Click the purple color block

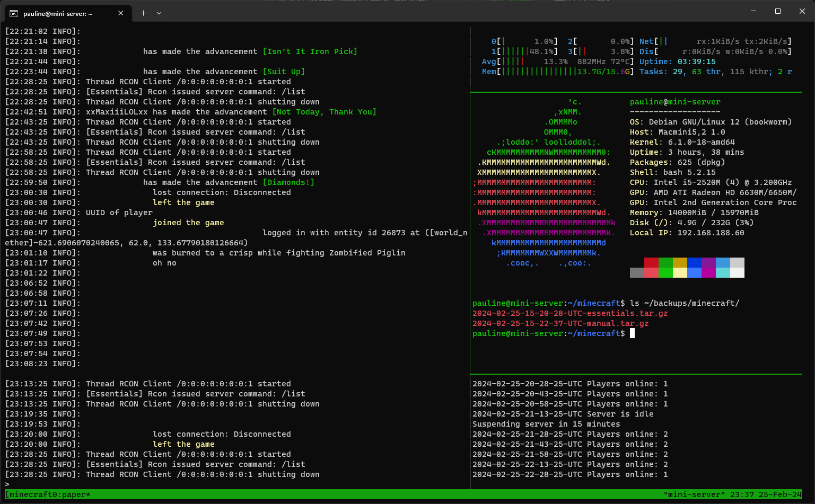[708, 263]
